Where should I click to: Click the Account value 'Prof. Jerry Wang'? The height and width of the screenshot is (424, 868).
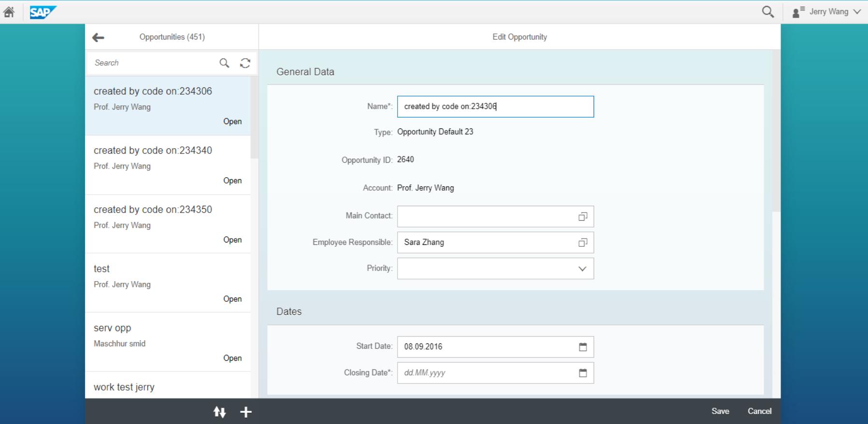pyautogui.click(x=426, y=188)
